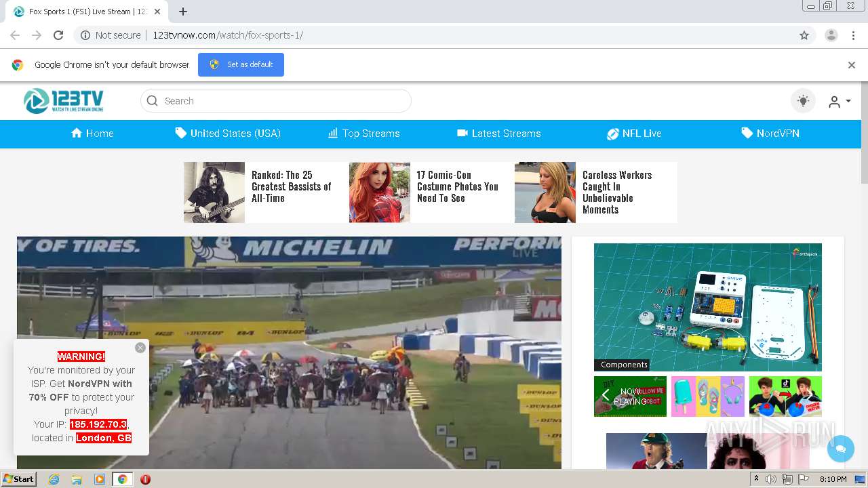The width and height of the screenshot is (868, 488).
Task: Open 'Ranked: The 25 Greatest Bassists' article
Action: (292, 186)
